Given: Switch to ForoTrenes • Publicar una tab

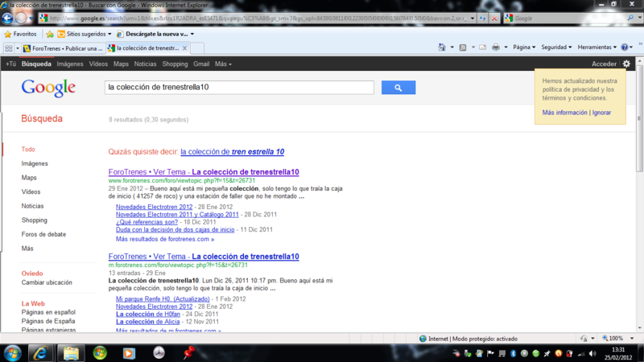Looking at the screenshot, I should 64,48.
